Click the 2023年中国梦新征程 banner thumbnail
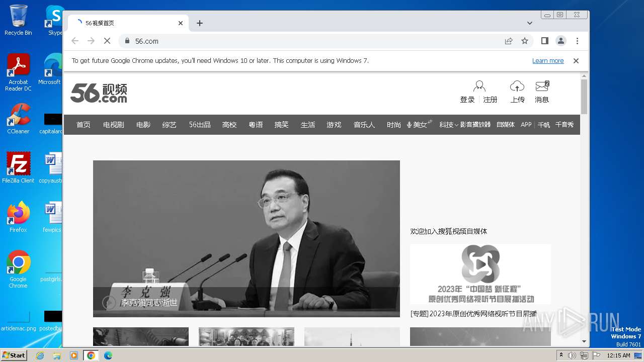The height and width of the screenshot is (362, 644). click(480, 274)
